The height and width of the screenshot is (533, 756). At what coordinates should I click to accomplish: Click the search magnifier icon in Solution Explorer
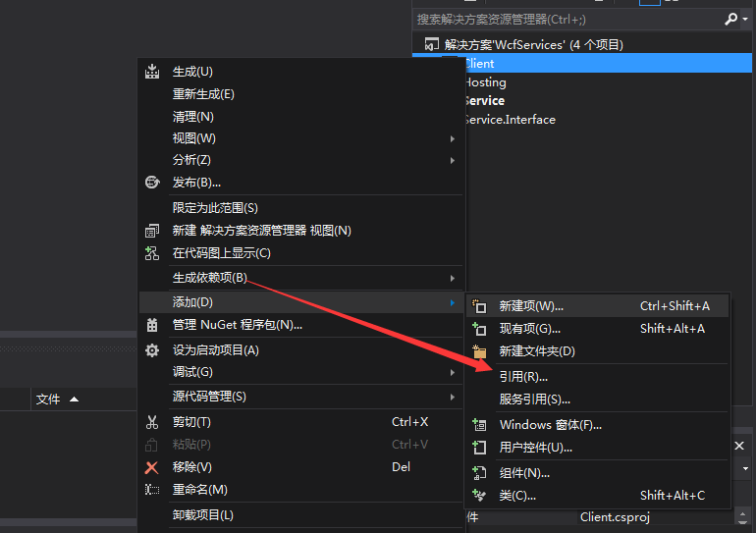point(730,20)
